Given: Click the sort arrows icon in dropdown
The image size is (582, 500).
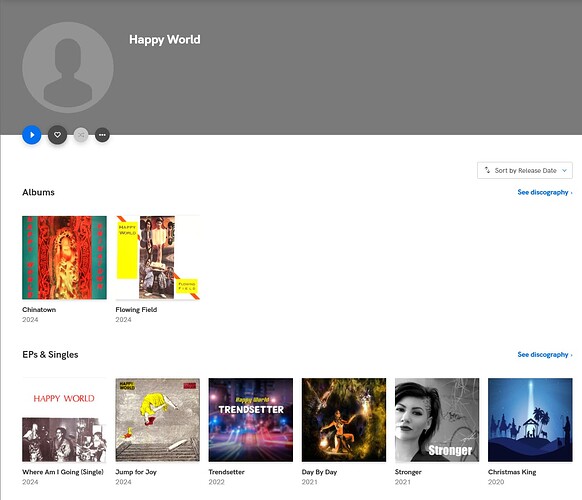Looking at the screenshot, I should pyautogui.click(x=487, y=170).
